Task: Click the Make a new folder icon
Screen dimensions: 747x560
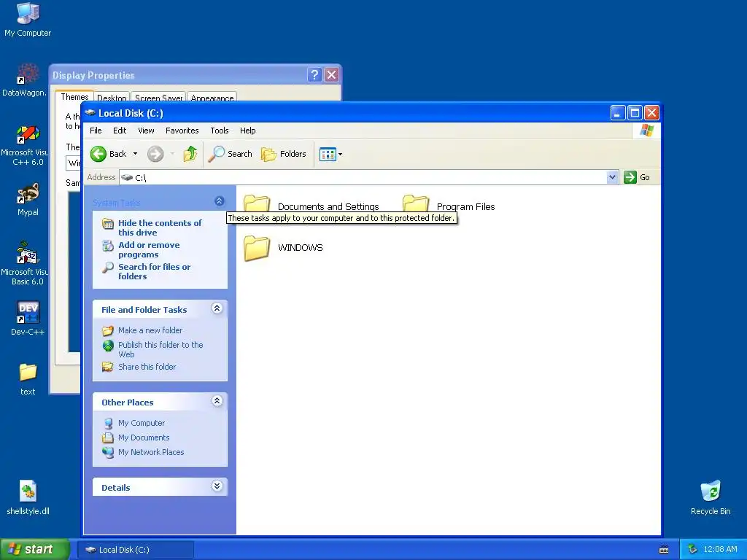Action: (108, 330)
